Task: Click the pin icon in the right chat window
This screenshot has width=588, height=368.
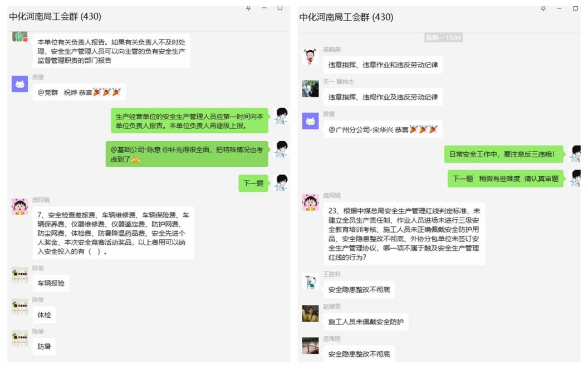Action: 543,8
